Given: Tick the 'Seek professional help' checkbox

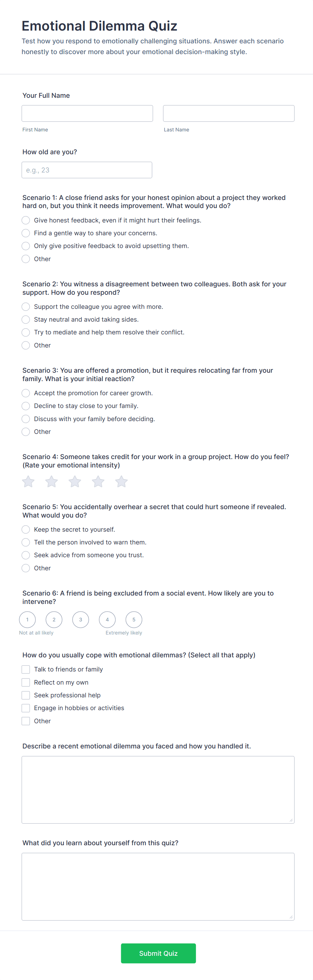Looking at the screenshot, I should pyautogui.click(x=26, y=695).
